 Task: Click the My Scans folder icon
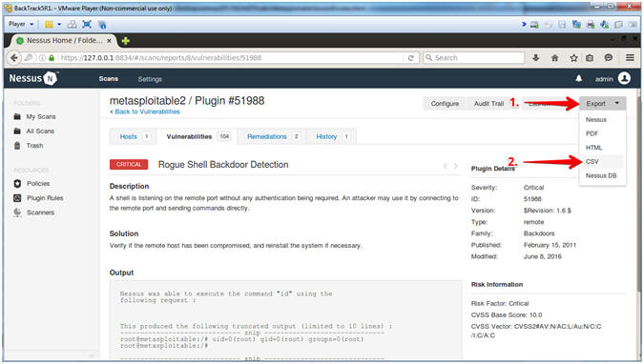coord(17,116)
